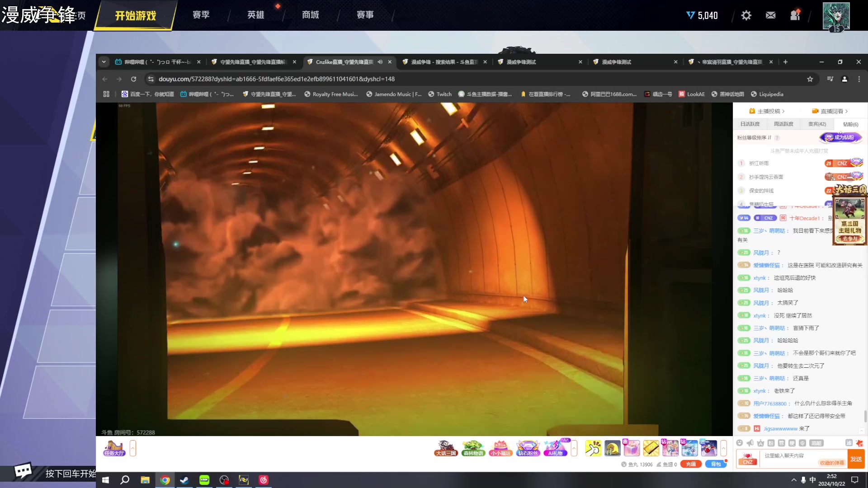Open Twitch bookmark
The image size is (868, 488).
[x=440, y=94]
